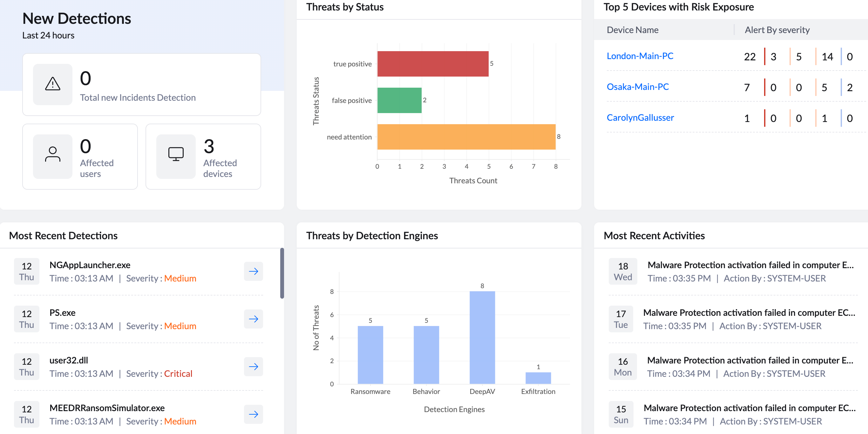This screenshot has width=868, height=434.
Task: Click the DeepAV engine bar
Action: (x=482, y=337)
